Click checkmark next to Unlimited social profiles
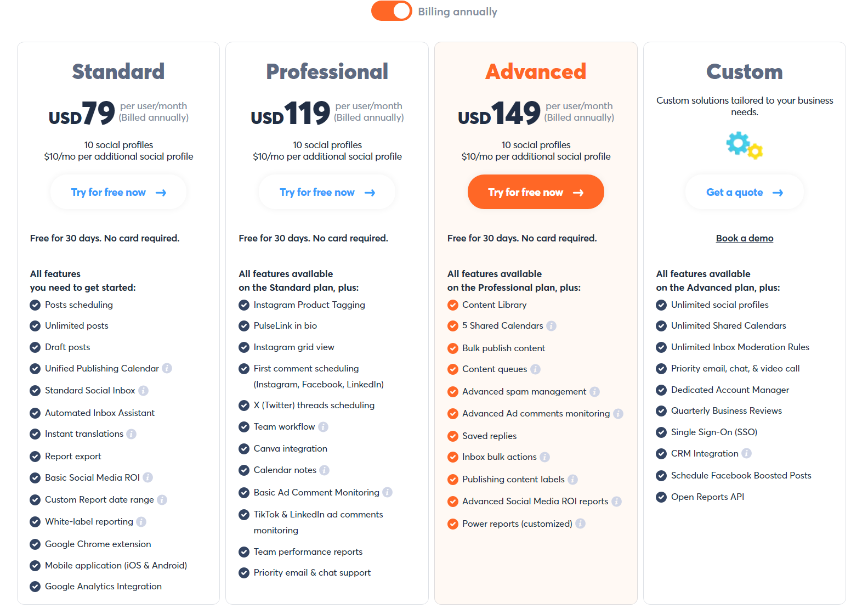This screenshot has height=608, width=868. pos(661,305)
